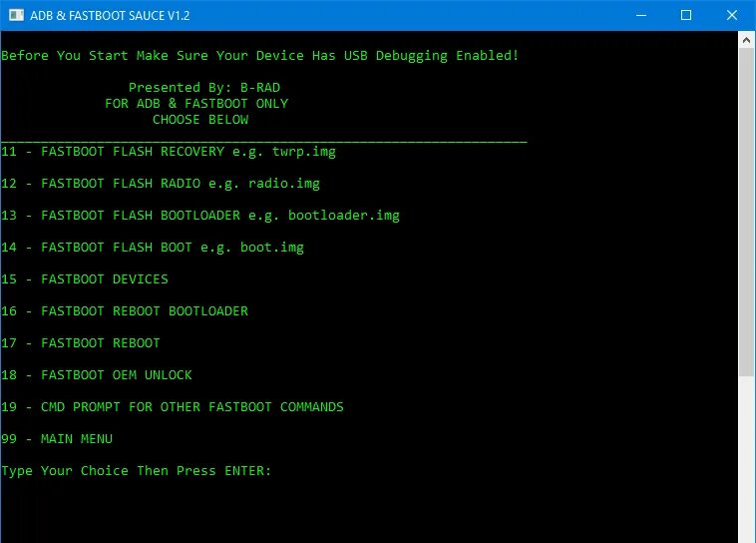Click option 17 FASTBOOT REBOOT line
756x543 pixels.
[x=81, y=343]
